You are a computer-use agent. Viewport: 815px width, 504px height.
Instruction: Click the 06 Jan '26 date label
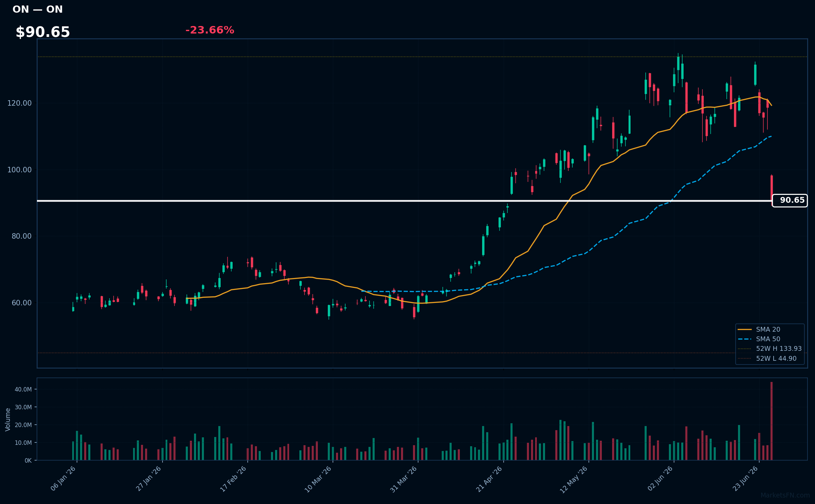[x=63, y=479]
